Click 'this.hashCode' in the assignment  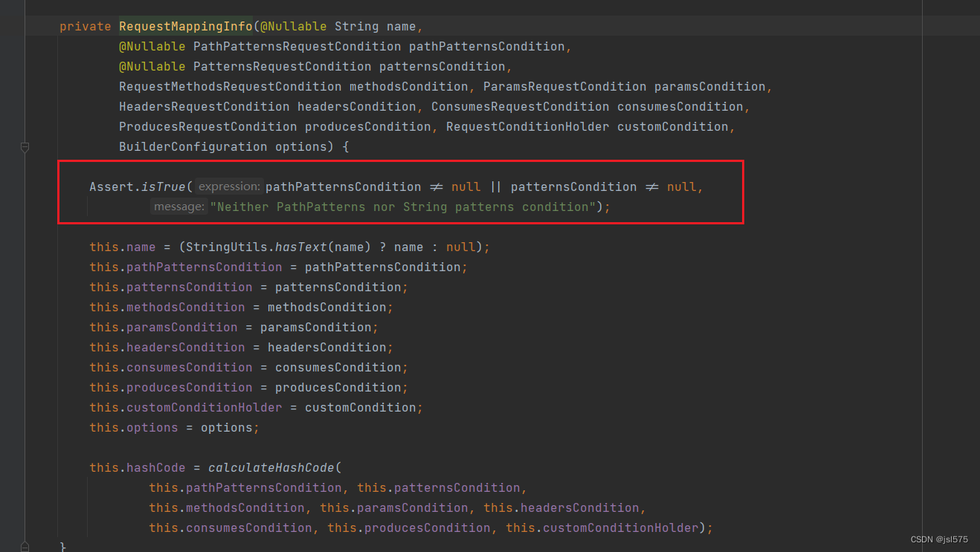(138, 468)
